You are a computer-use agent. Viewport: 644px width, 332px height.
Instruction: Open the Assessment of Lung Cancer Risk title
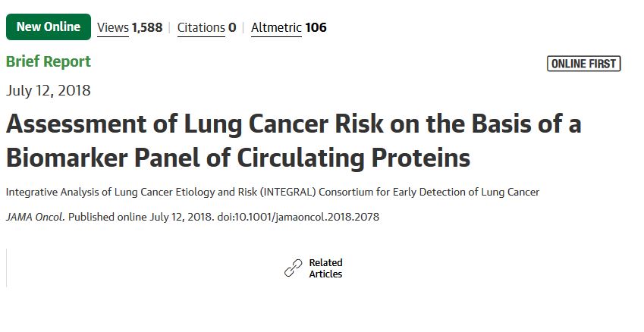point(294,124)
